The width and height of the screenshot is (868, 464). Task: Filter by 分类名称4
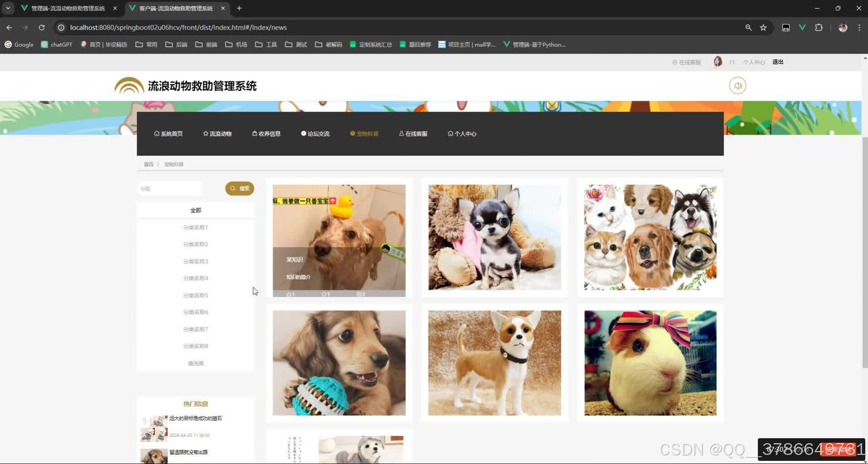196,278
